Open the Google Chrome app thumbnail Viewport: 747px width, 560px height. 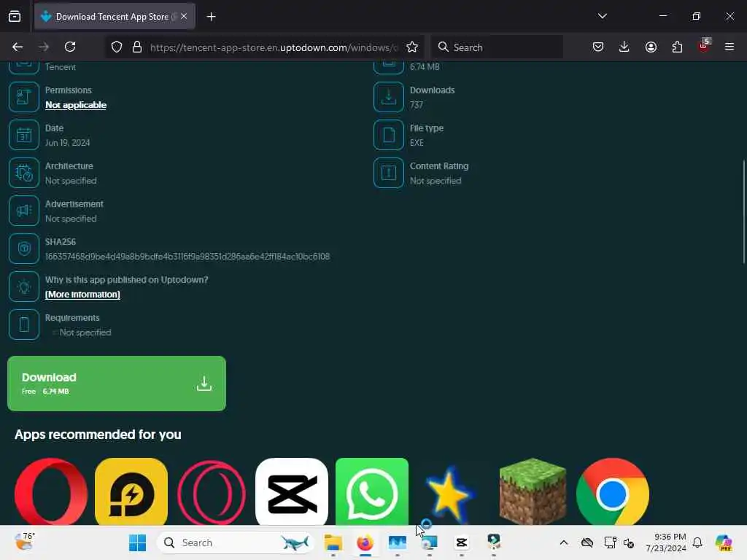tap(613, 491)
